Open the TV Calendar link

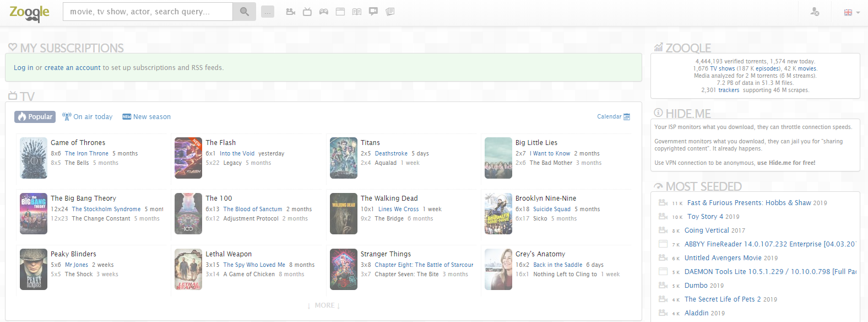[x=609, y=117]
